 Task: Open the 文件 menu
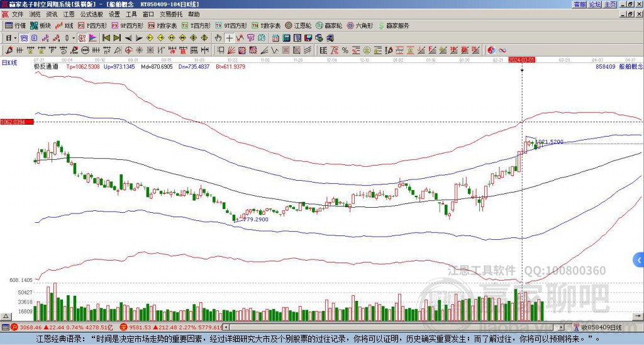(x=17, y=14)
